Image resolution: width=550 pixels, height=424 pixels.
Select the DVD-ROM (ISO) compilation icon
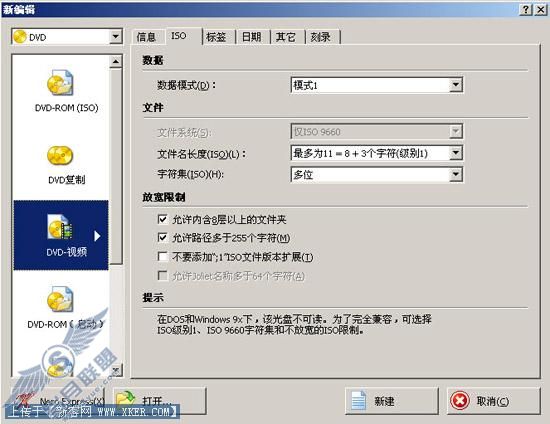(60, 82)
